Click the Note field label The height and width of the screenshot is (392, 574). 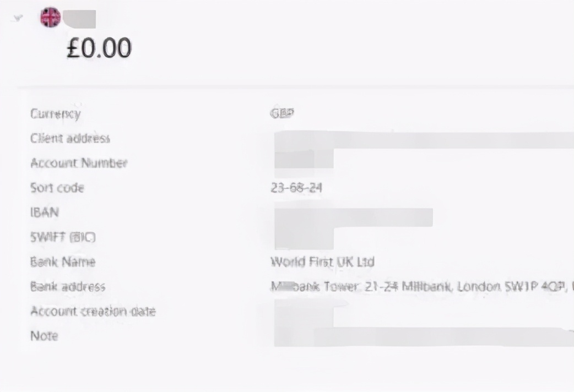coord(44,336)
